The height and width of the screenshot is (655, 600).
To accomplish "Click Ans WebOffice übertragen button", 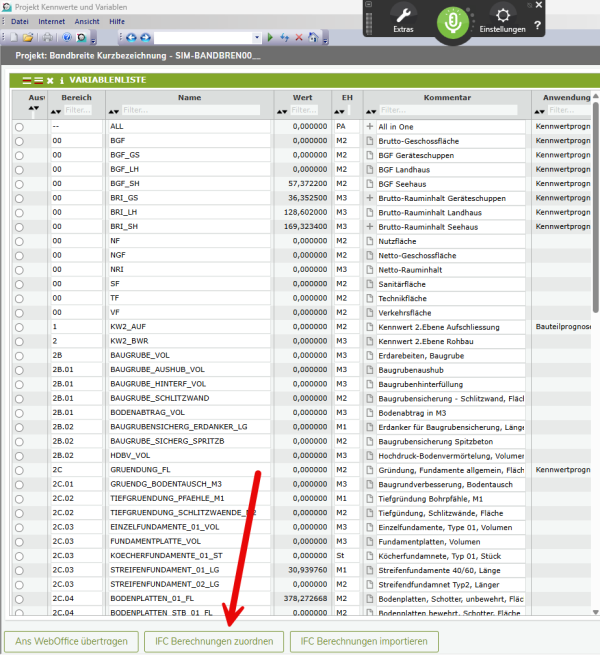I will pyautogui.click(x=72, y=641).
